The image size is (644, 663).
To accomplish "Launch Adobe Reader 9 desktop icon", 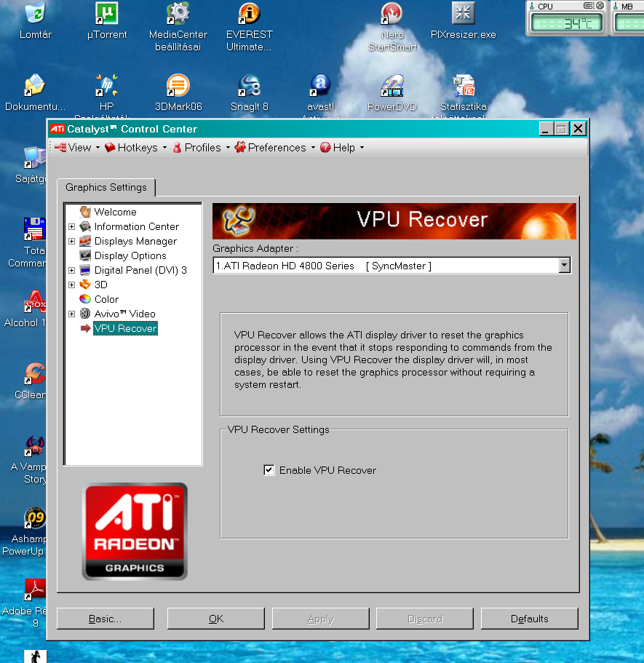I will point(35,589).
